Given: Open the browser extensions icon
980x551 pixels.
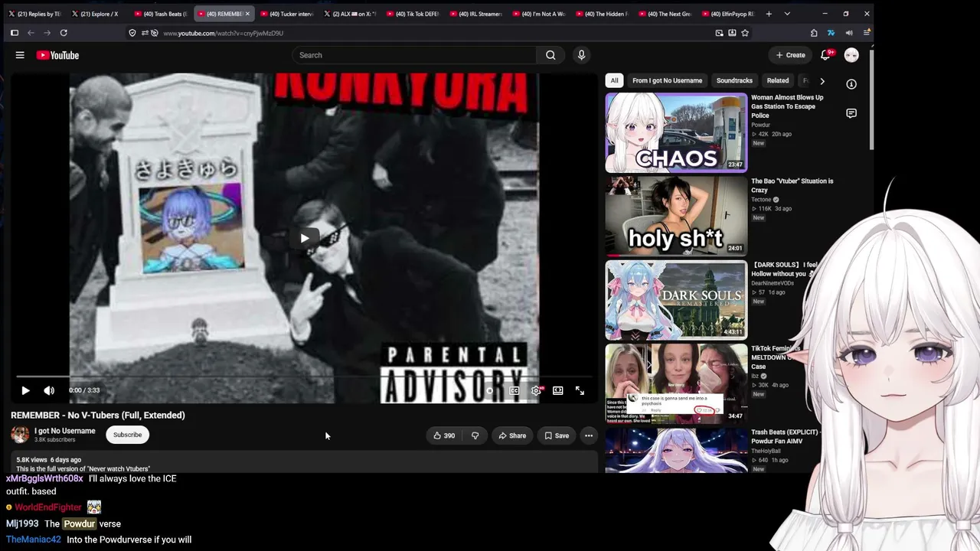Looking at the screenshot, I should click(814, 33).
